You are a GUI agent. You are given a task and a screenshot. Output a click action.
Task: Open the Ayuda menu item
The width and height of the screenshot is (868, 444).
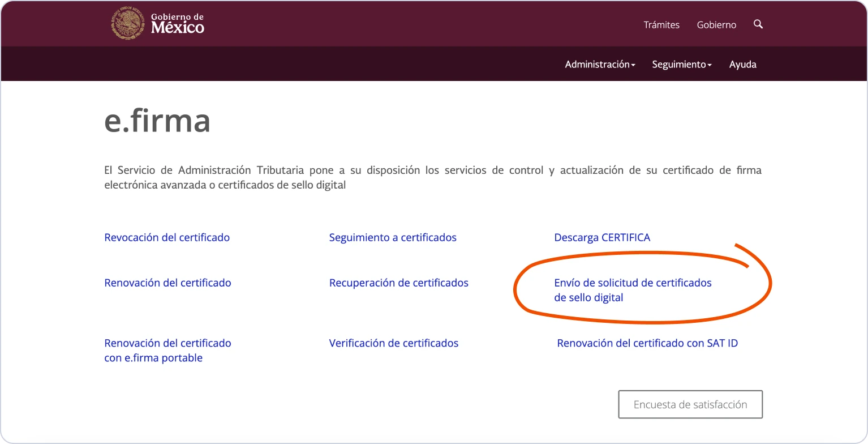[742, 65]
